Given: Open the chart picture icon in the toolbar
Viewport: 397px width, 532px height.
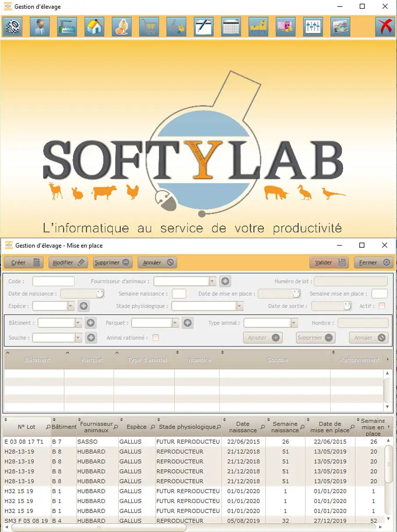Looking at the screenshot, I should tap(340, 27).
